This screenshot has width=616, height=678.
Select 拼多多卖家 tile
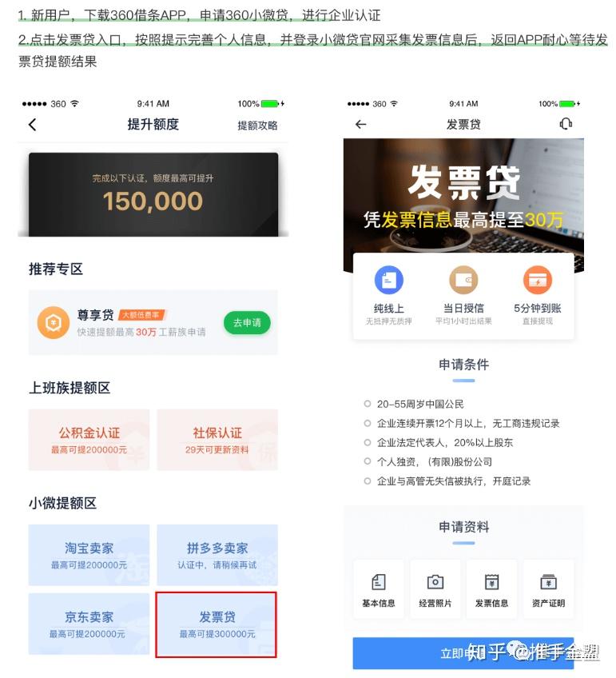(x=217, y=555)
